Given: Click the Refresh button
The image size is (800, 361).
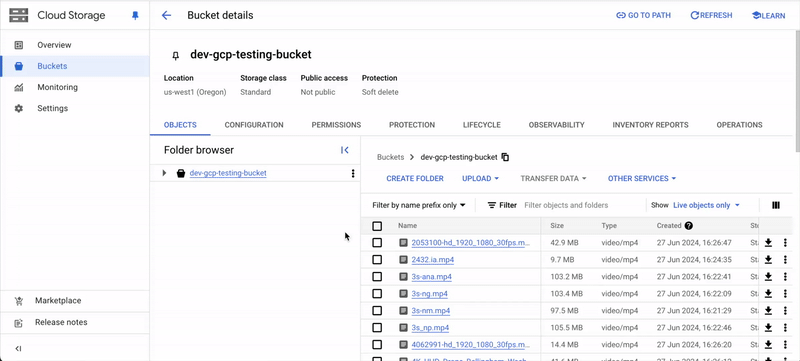Looking at the screenshot, I should (711, 15).
